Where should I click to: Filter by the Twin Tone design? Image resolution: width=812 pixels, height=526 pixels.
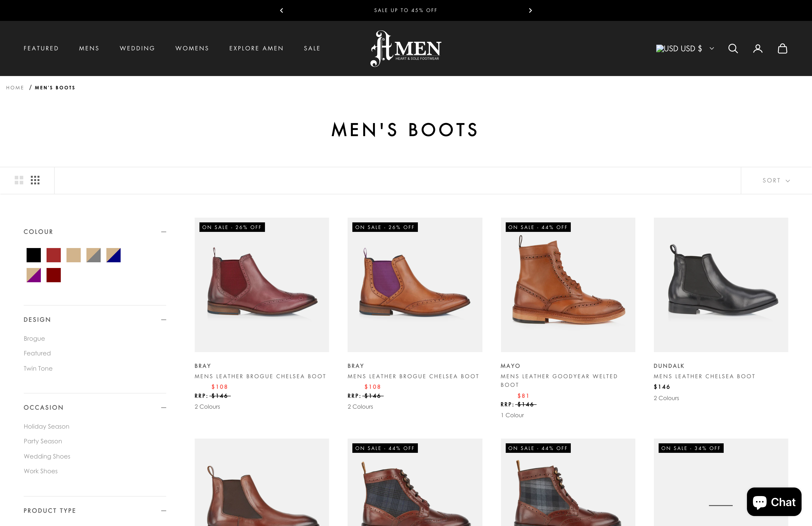(x=38, y=368)
